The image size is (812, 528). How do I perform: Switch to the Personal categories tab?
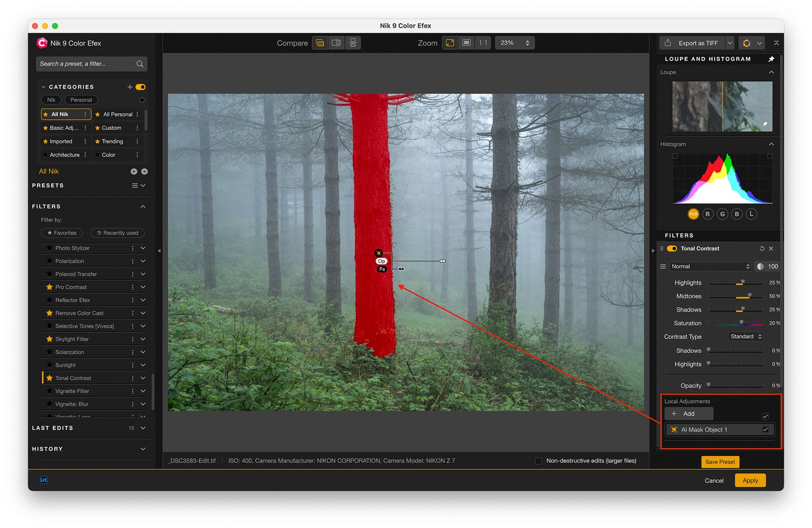(x=81, y=100)
